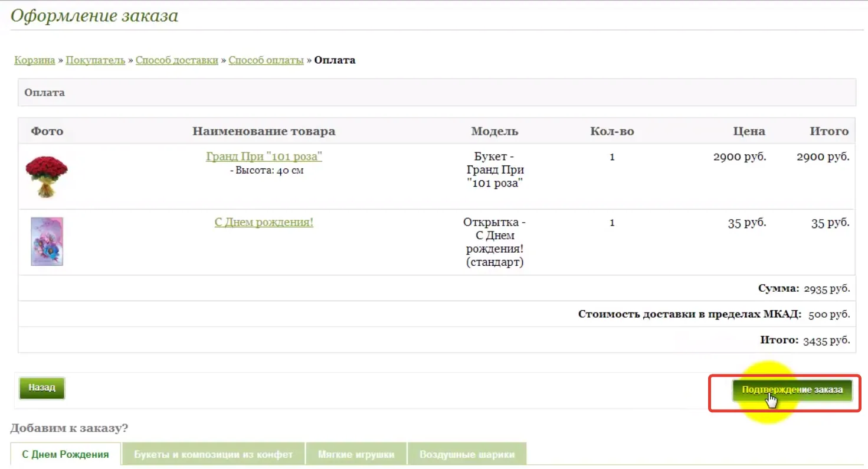The image size is (868, 469).
Task: Click the Кол-во column header
Action: click(612, 131)
